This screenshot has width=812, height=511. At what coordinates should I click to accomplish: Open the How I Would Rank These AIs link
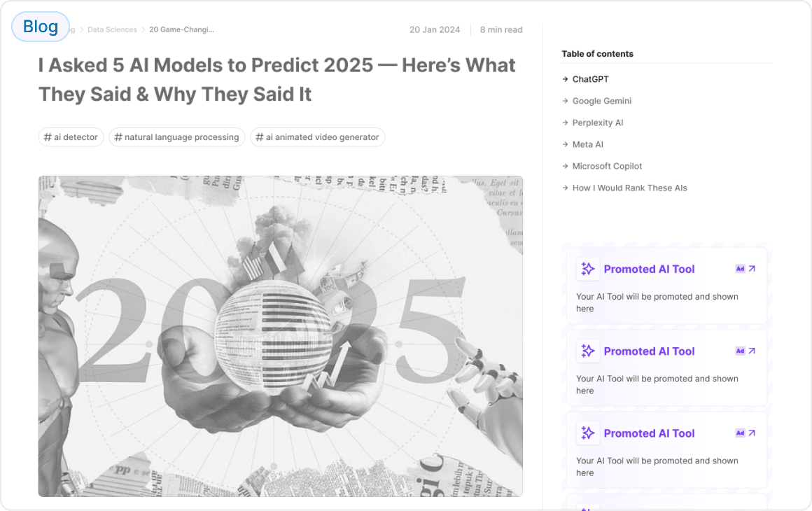tap(629, 188)
